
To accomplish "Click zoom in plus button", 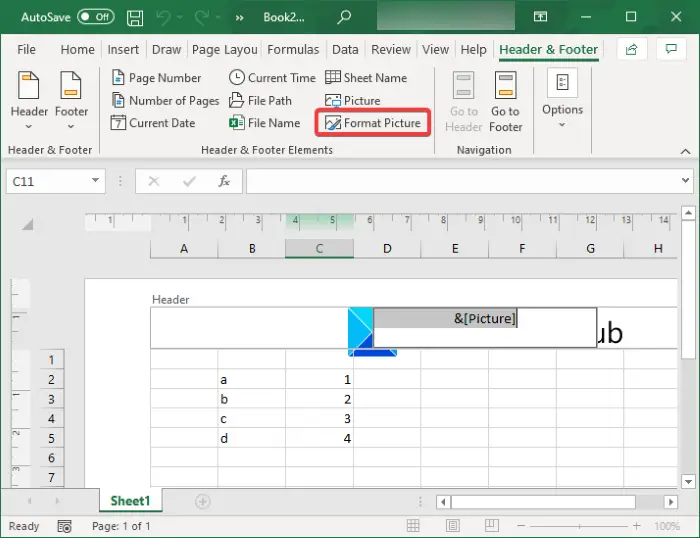I will [x=637, y=526].
